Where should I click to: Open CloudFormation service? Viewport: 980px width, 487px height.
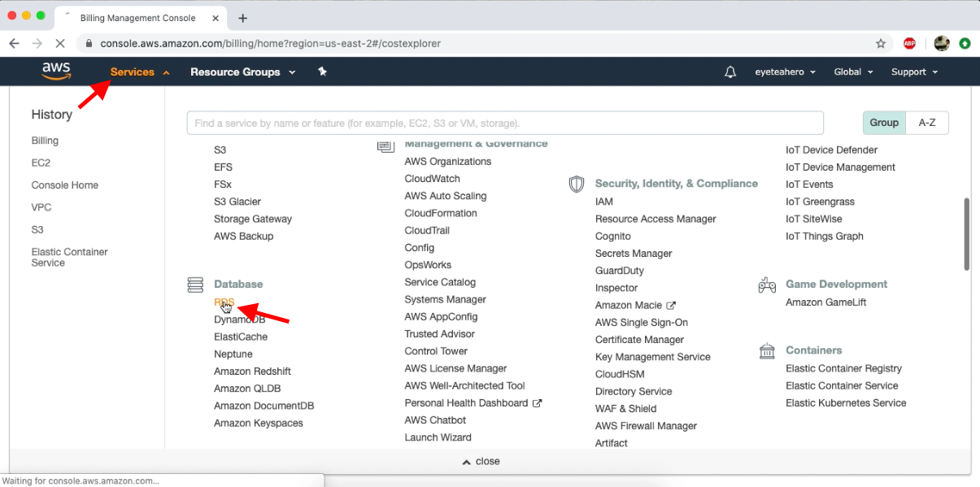[x=441, y=213]
